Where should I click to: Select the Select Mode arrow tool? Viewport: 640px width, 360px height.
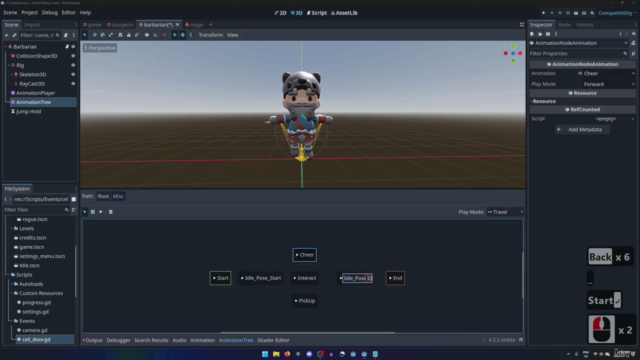click(x=85, y=35)
